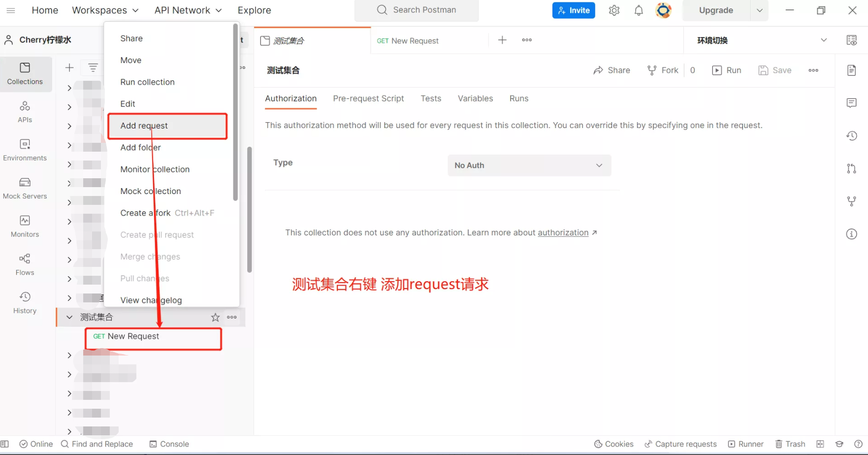Open the APIs sidebar panel
Image resolution: width=868 pixels, height=455 pixels.
pyautogui.click(x=25, y=112)
